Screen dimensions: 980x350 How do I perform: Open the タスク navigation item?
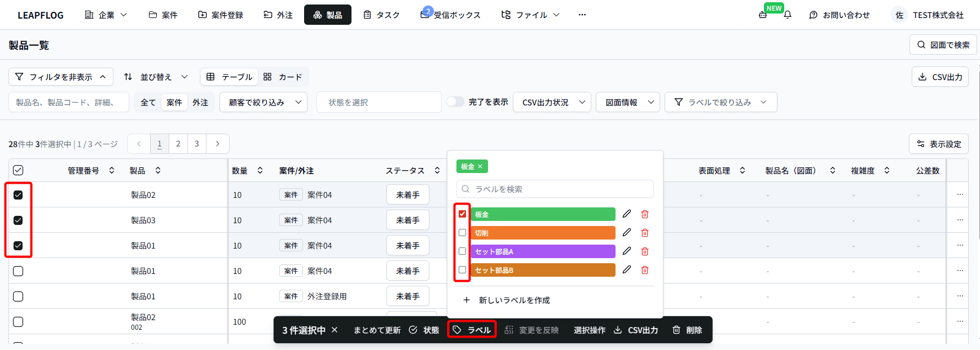pos(382,15)
